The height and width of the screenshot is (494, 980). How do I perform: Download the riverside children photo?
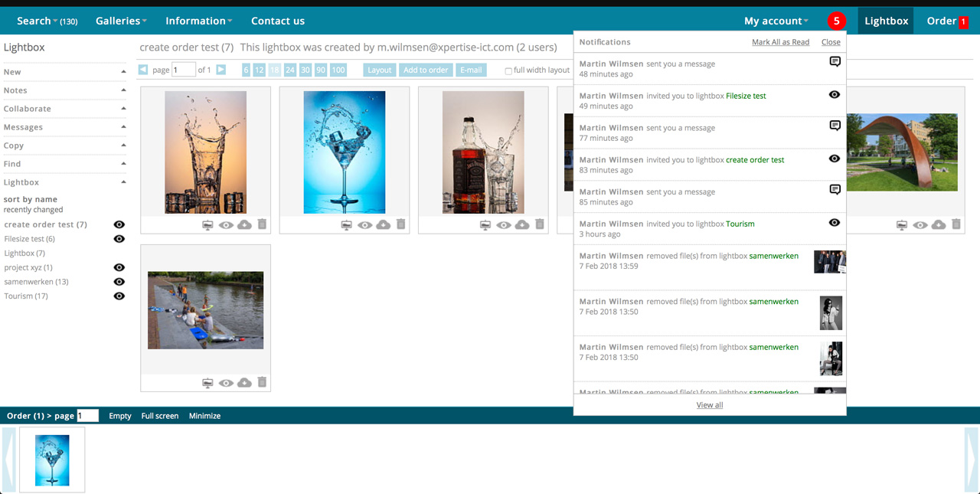click(x=245, y=382)
